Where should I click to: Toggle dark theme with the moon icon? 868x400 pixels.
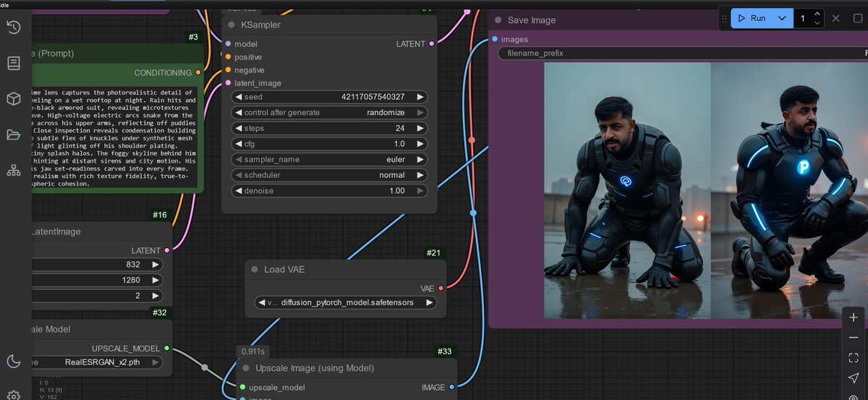(13, 361)
